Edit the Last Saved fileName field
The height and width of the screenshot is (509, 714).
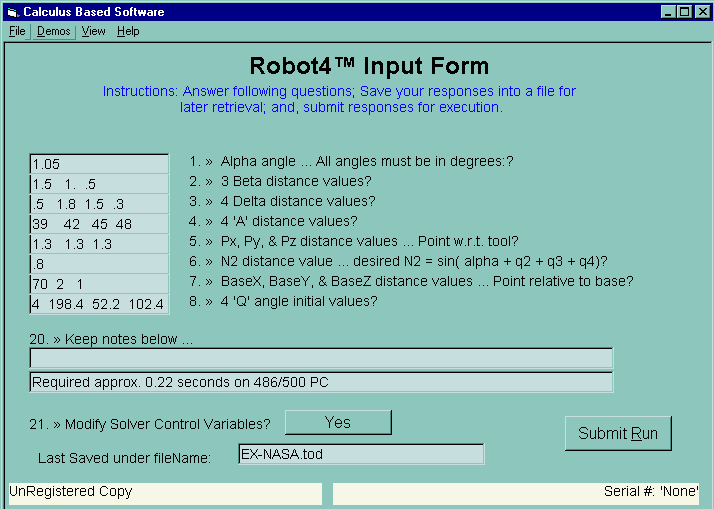click(360, 454)
